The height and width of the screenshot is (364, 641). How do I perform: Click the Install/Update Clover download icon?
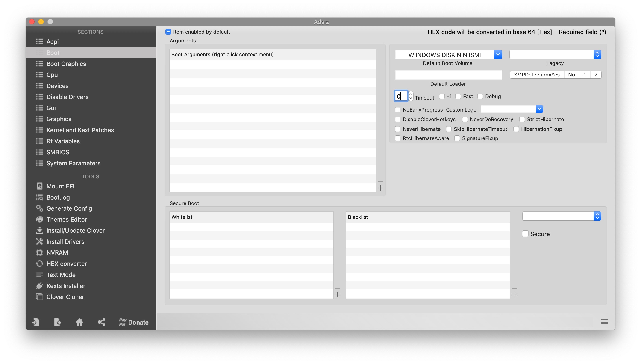(x=39, y=230)
